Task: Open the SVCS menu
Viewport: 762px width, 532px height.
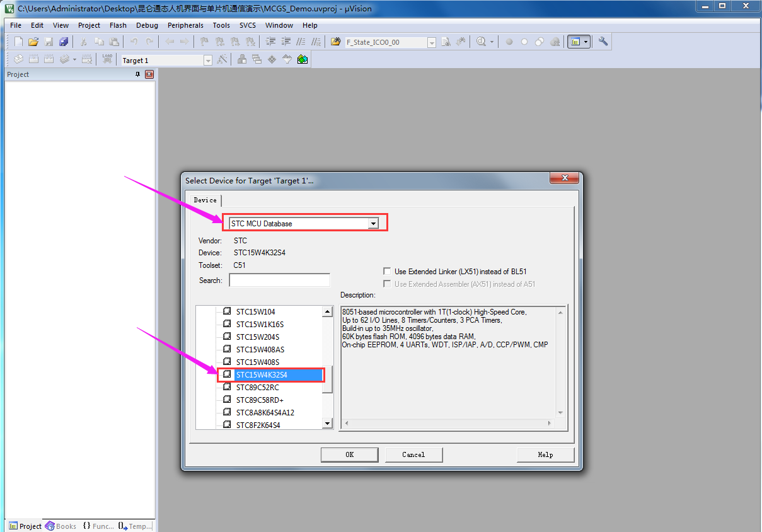Action: click(248, 25)
